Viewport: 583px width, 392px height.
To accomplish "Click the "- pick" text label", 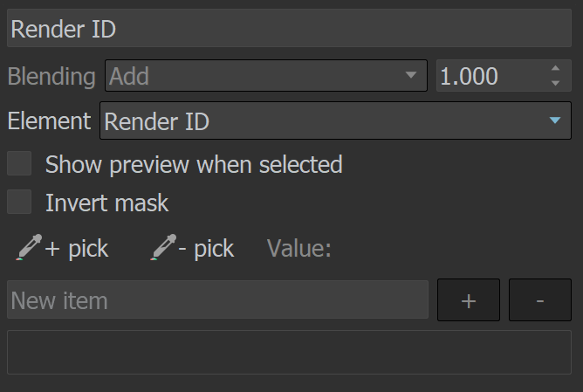I will click(x=206, y=248).
